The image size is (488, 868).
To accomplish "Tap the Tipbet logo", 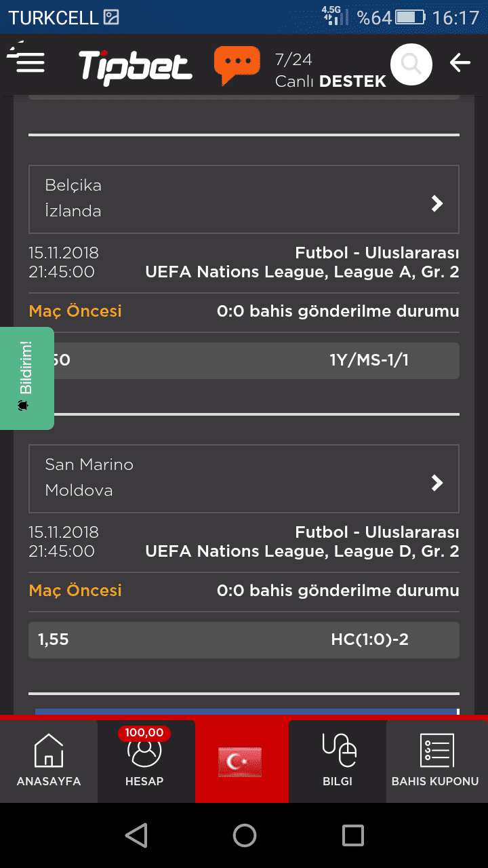I will coord(136,66).
